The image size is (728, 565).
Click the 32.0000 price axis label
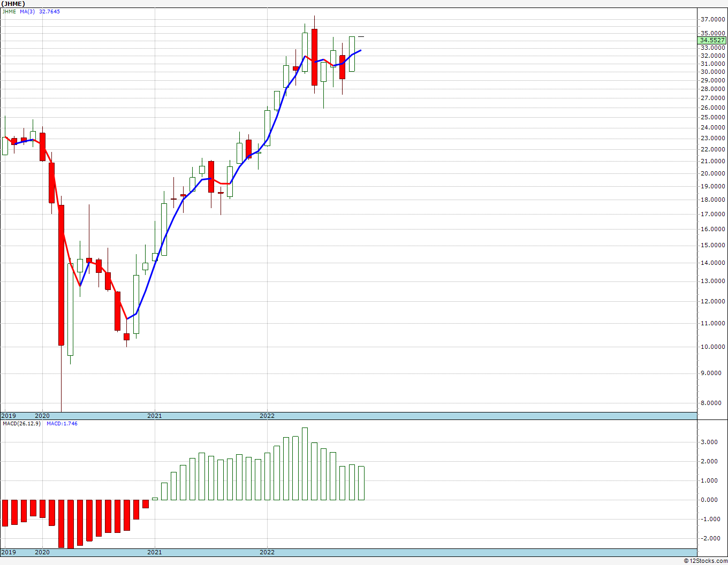tap(714, 56)
